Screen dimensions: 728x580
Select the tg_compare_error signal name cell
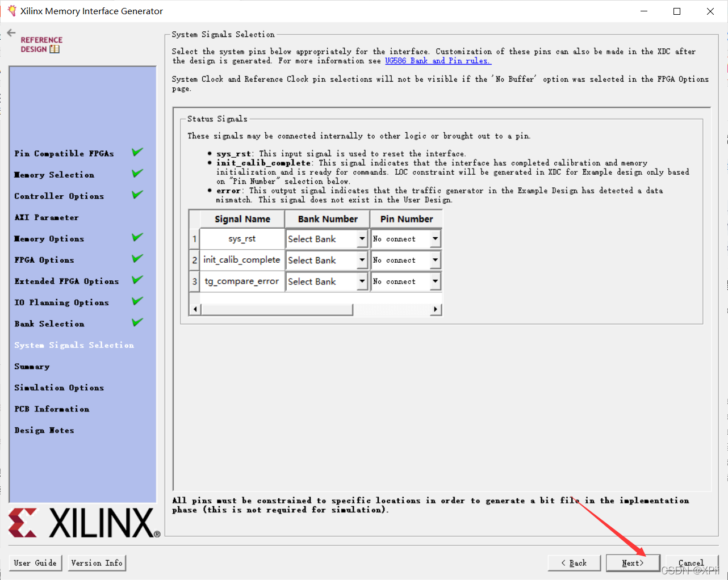click(x=242, y=281)
